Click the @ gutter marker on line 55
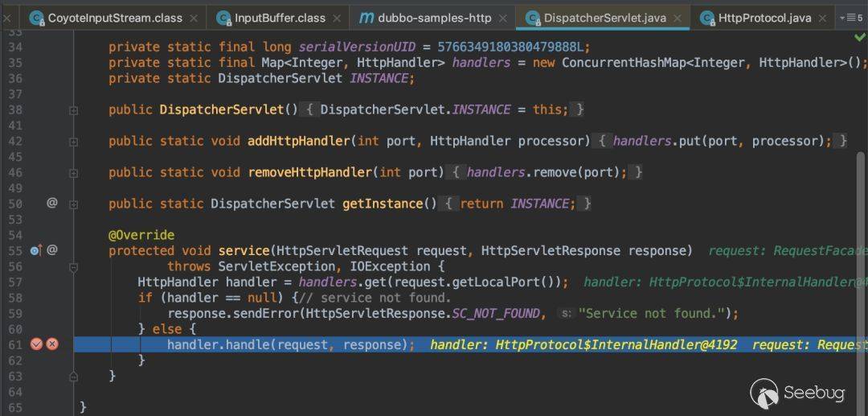The height and width of the screenshot is (416, 868). pos(52,250)
